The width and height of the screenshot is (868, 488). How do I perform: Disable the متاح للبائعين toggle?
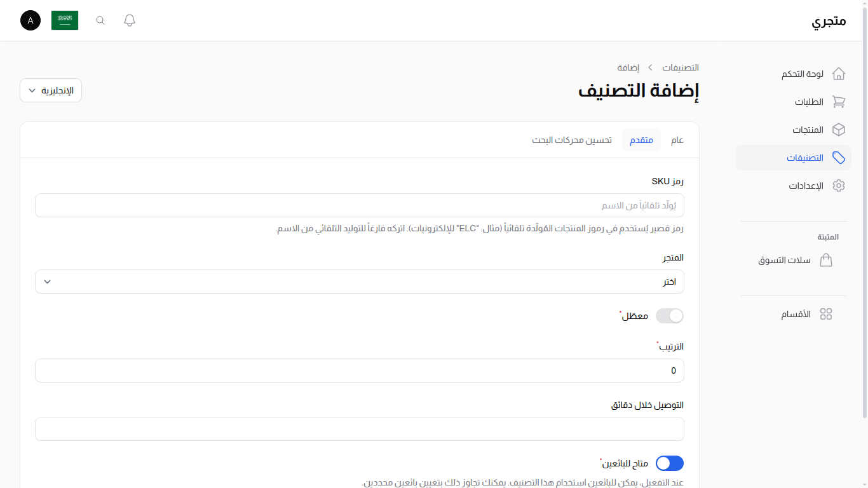point(669,463)
